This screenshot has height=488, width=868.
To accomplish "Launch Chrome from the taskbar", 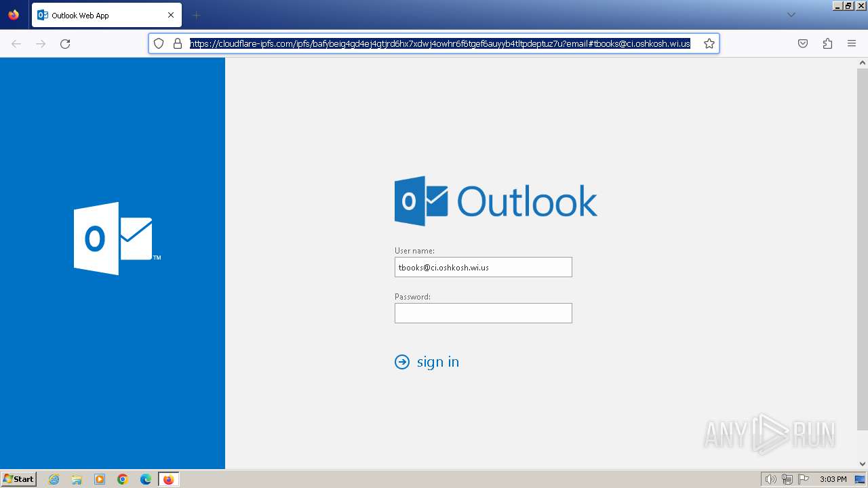I will tap(123, 479).
